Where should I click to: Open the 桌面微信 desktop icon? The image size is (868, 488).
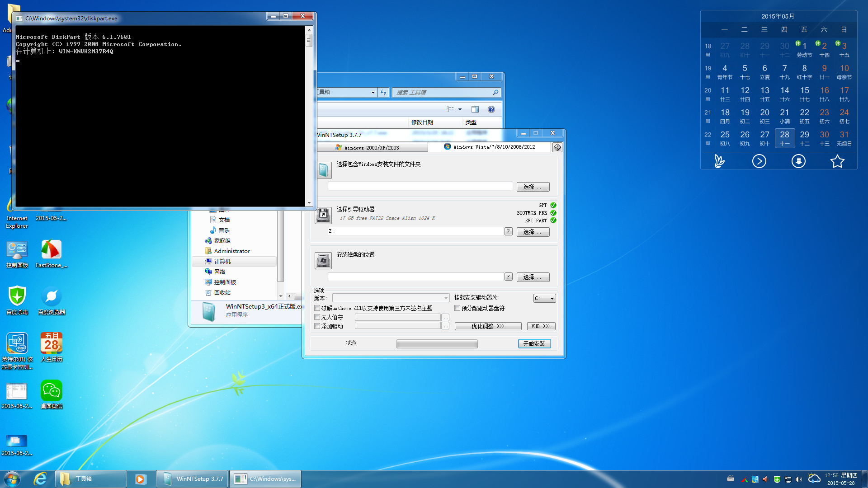click(x=52, y=394)
